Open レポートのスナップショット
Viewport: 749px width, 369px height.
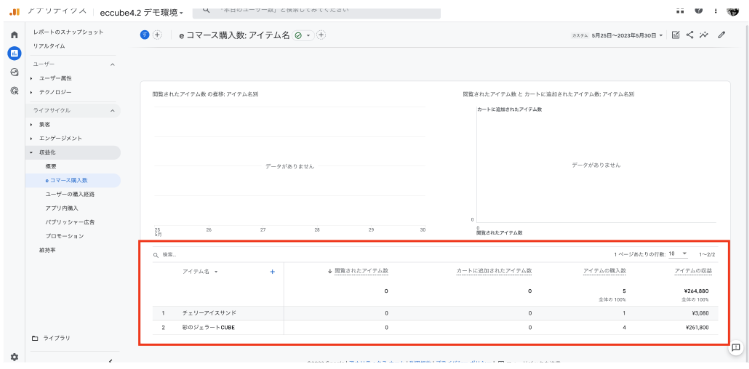pos(68,32)
